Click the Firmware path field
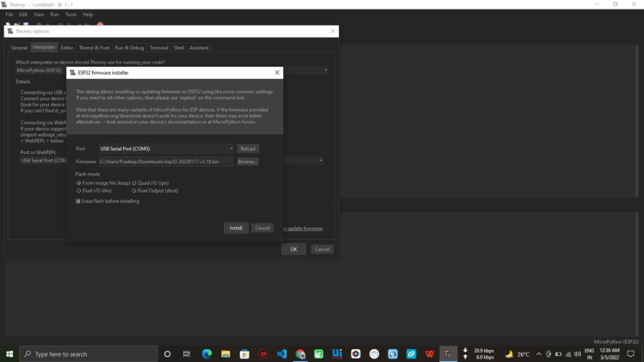Image resolution: width=644 pixels, height=362 pixels. coord(166,162)
